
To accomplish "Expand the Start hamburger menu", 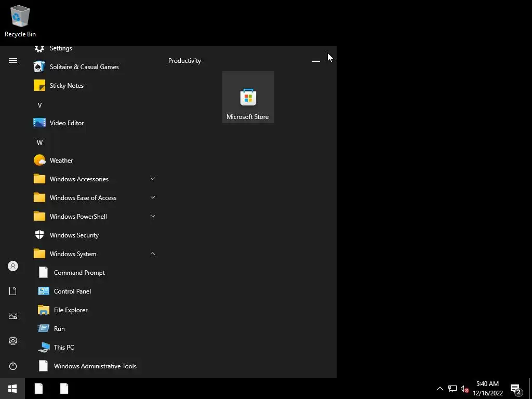I will (13, 60).
